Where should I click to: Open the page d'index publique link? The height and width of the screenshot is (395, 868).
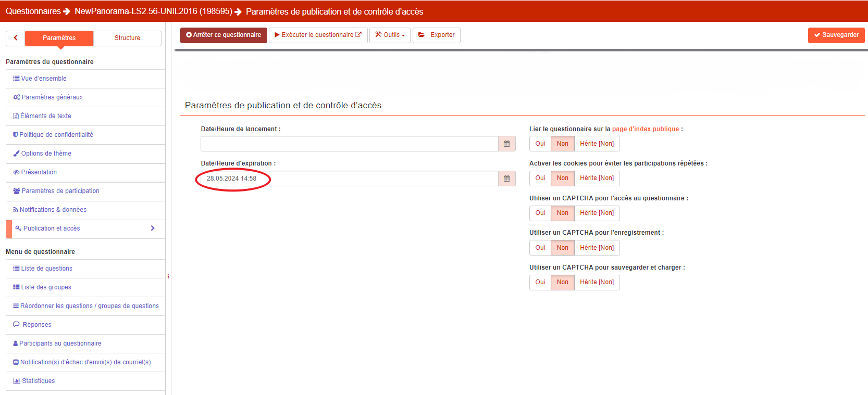click(x=646, y=129)
